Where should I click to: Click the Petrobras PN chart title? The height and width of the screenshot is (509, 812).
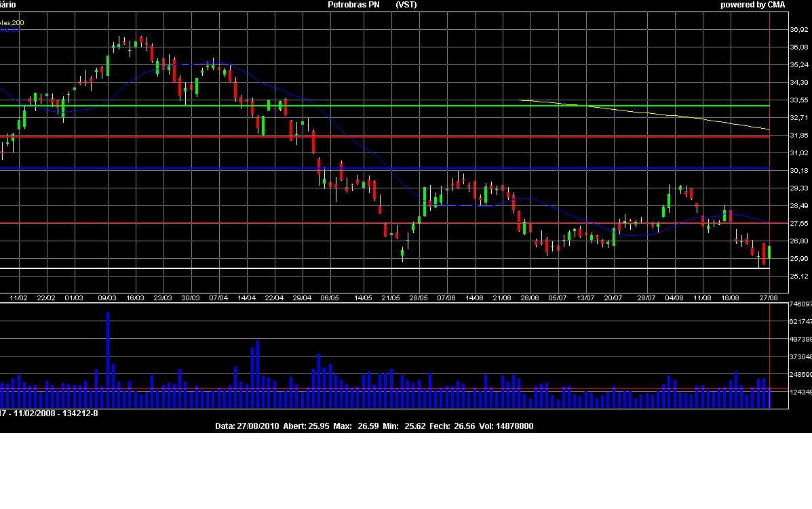tap(350, 5)
